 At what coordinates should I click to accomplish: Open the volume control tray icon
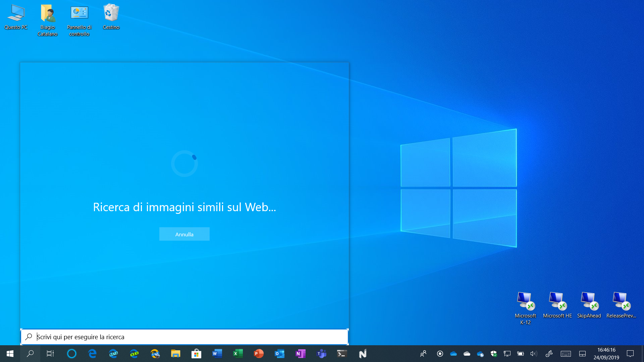534,354
